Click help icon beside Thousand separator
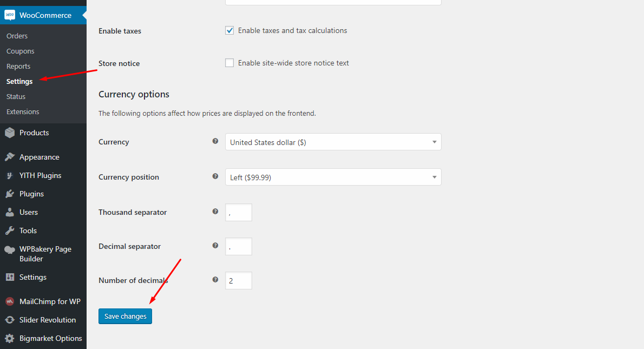This screenshot has width=644, height=349. tap(215, 212)
